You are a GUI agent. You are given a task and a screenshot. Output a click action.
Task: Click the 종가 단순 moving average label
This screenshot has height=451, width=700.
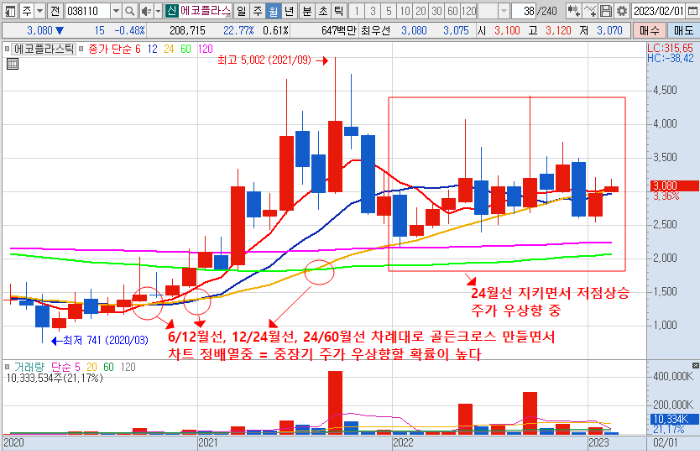coord(110,49)
